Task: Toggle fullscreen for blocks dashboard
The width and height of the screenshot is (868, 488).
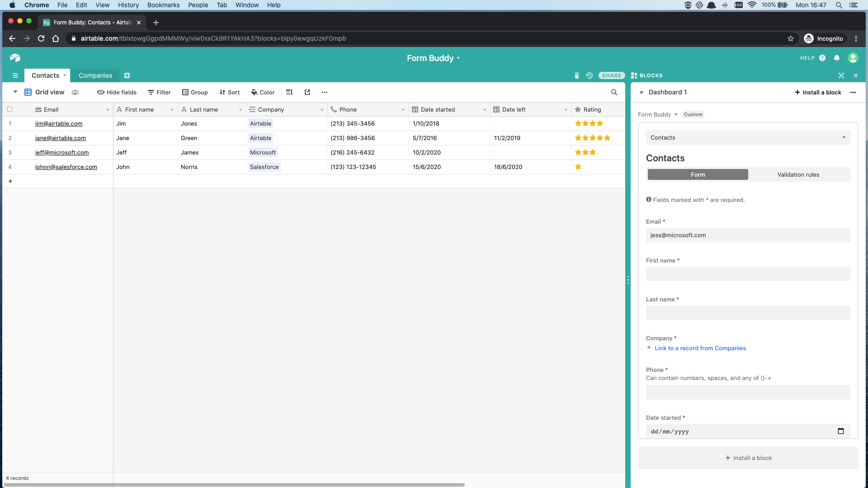Action: [841, 75]
